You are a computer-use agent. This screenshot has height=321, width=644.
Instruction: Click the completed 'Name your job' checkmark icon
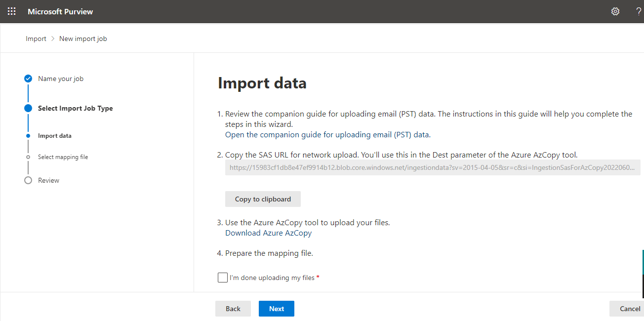point(28,79)
